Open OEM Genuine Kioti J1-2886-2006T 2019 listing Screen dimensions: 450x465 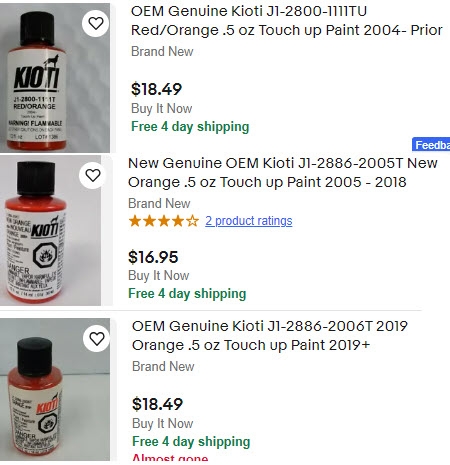click(x=270, y=335)
